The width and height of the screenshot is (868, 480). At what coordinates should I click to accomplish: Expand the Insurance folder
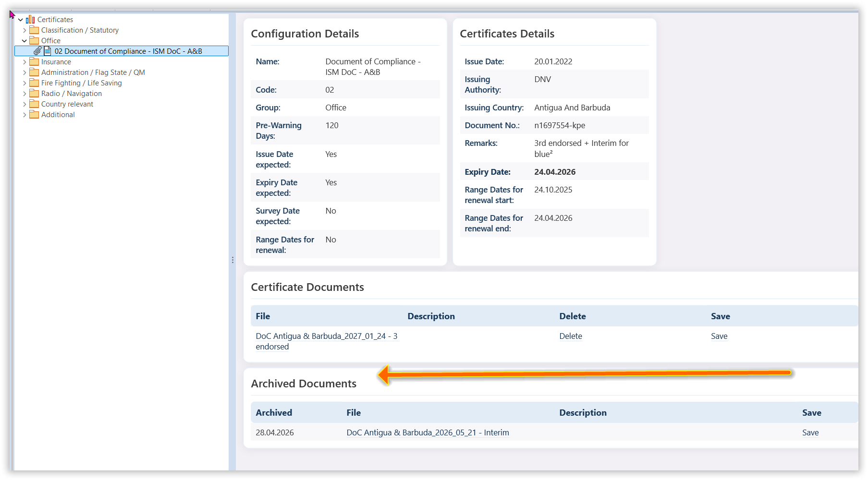(x=24, y=62)
